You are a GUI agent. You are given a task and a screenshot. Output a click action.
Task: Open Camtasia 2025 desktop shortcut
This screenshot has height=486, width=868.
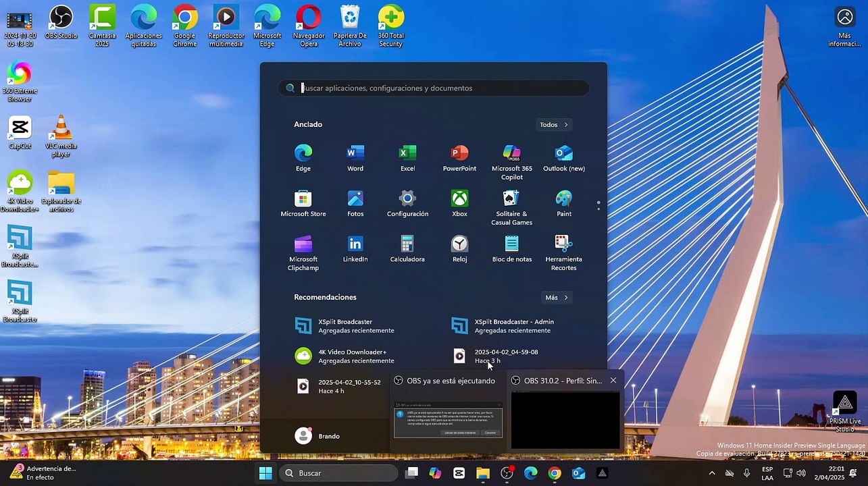102,26
